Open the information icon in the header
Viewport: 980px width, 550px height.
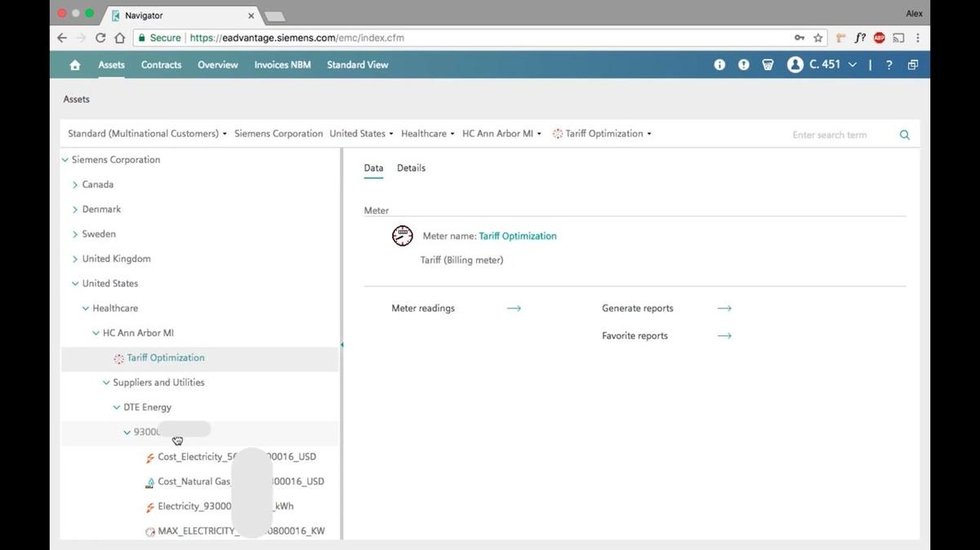(x=719, y=64)
